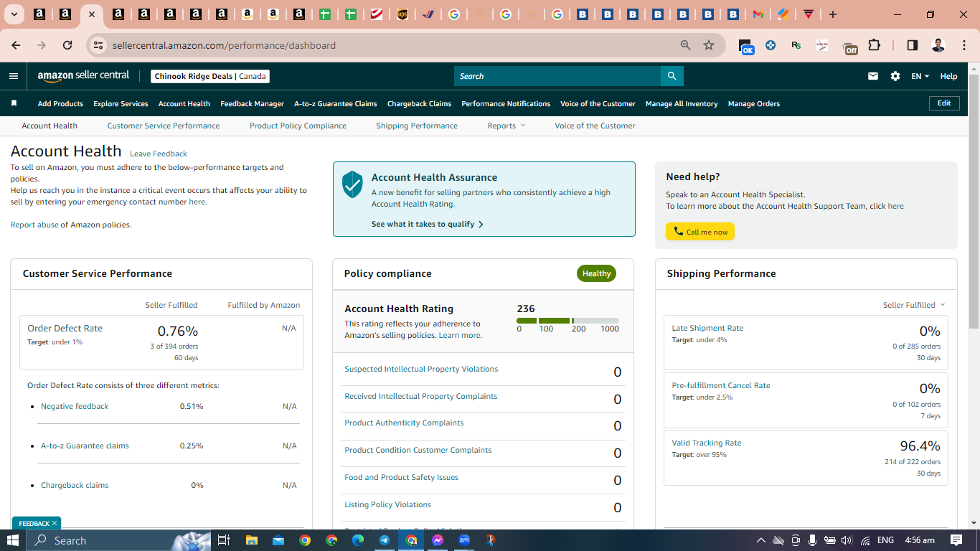The image size is (980, 551).
Task: Select the Account Health tab
Action: (50, 126)
